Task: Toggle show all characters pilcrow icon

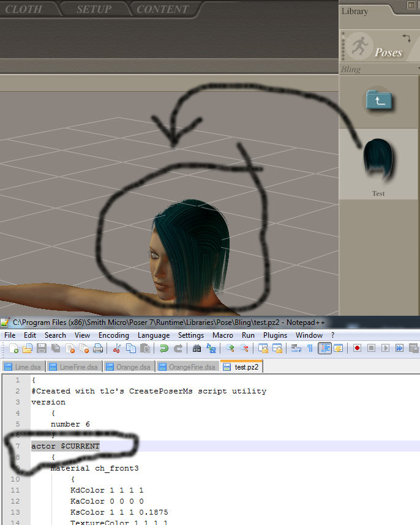Action: pos(310,349)
